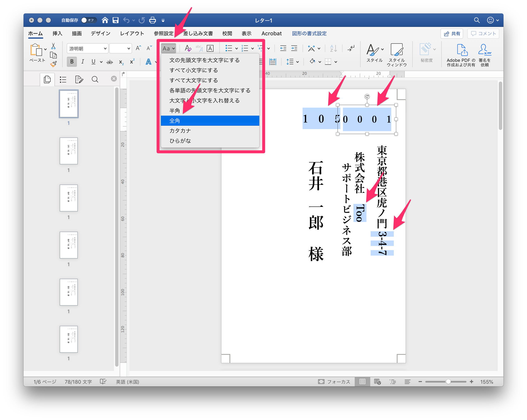This screenshot has width=527, height=420.
Task: Open the reviewing pane in sidebar
Action: click(79, 79)
